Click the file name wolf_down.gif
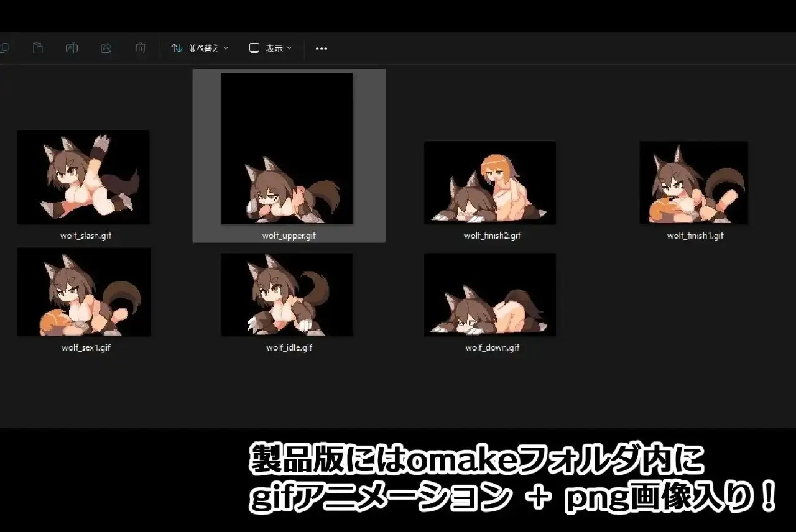Image resolution: width=796 pixels, height=532 pixels. pyautogui.click(x=493, y=347)
